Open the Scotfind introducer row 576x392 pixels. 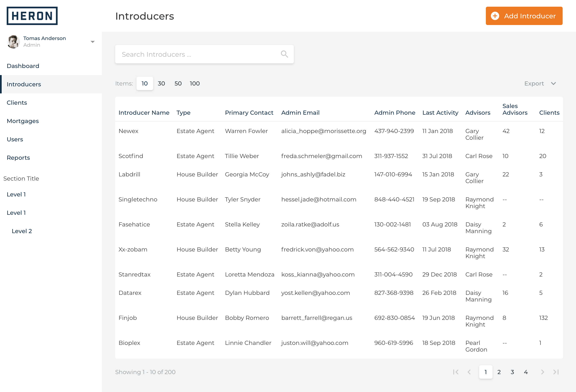coord(339,156)
